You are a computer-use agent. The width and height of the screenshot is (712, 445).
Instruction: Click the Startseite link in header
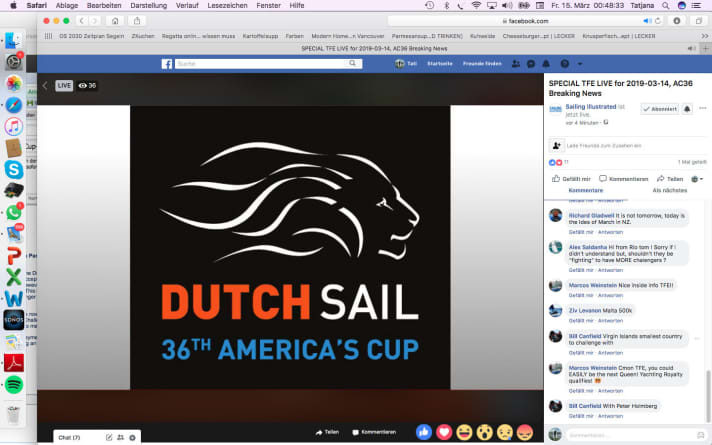tap(440, 64)
